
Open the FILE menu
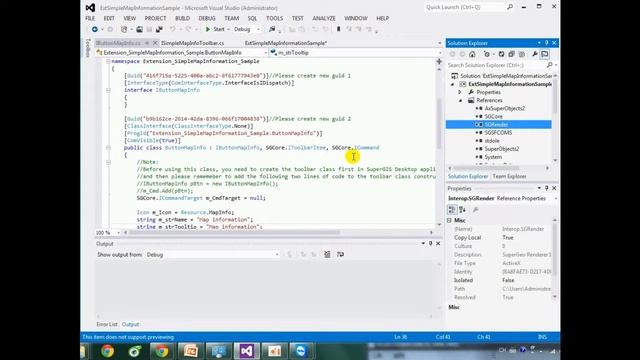tap(90, 18)
